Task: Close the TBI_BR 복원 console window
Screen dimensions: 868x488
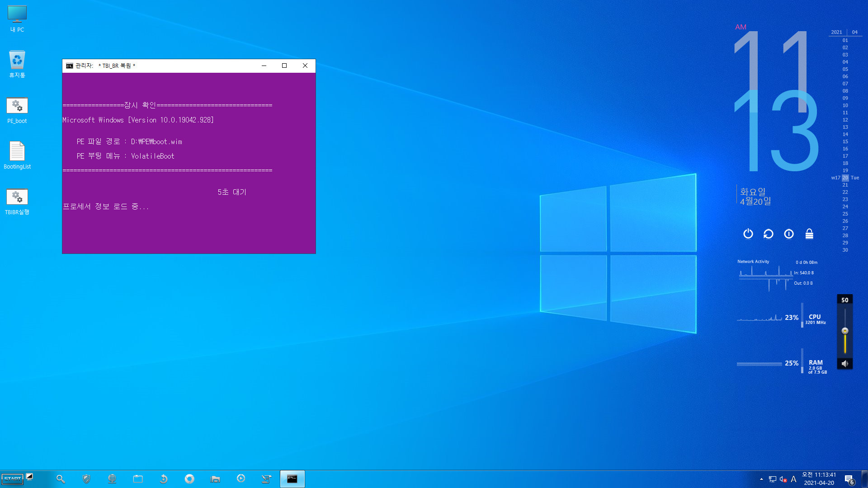Action: pos(305,66)
